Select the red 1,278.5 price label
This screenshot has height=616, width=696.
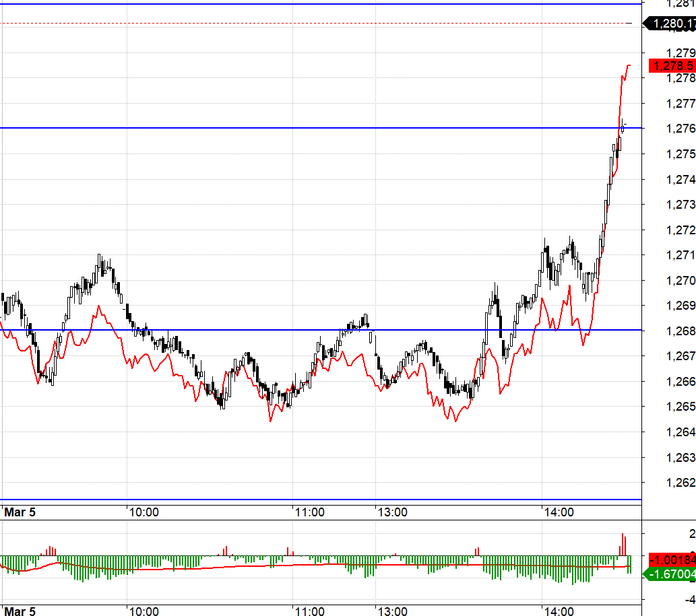tap(670, 66)
